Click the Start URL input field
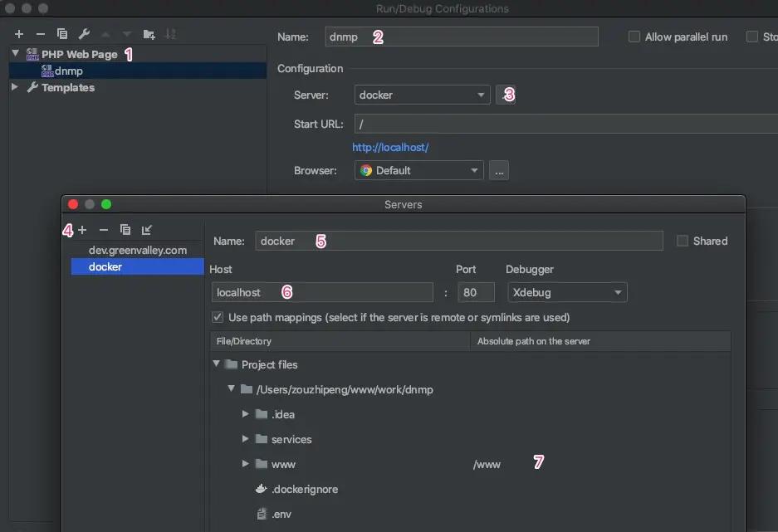This screenshot has width=778, height=532. 566,124
